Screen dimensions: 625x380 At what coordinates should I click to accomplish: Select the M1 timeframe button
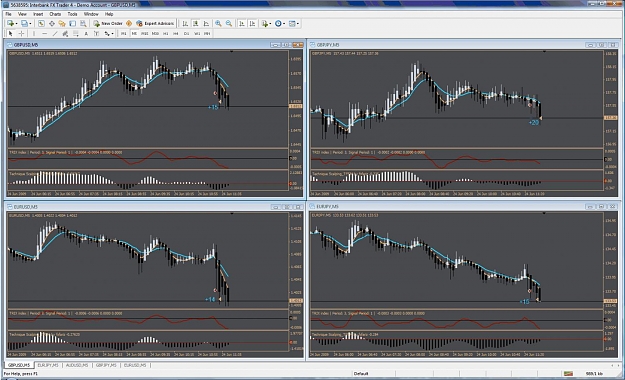pos(124,33)
